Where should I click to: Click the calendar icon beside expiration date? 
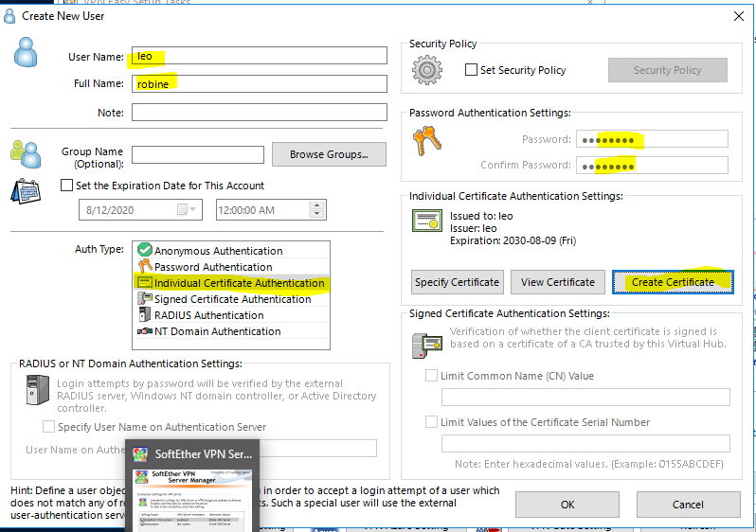(26, 191)
